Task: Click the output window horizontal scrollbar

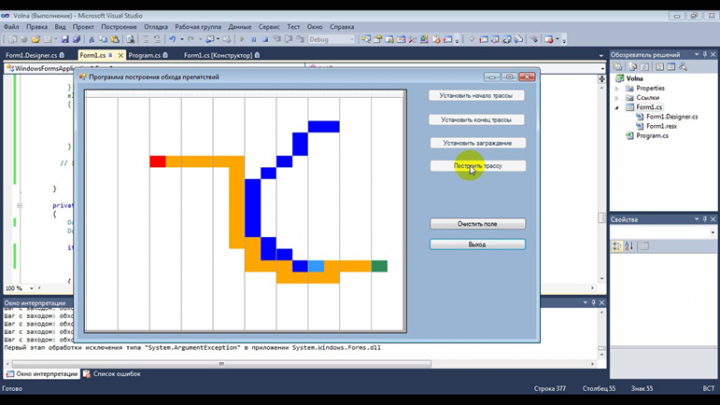Action: tap(221, 364)
